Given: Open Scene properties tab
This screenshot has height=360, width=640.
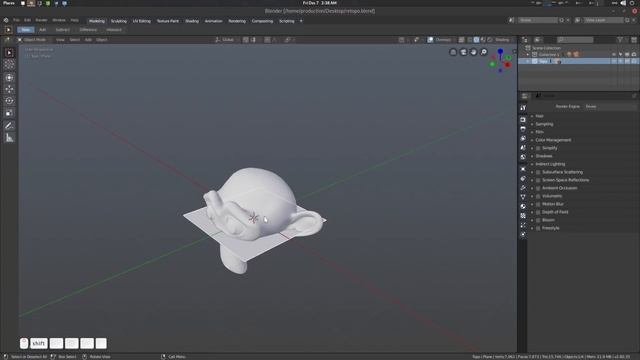Looking at the screenshot, I should pyautogui.click(x=523, y=148).
